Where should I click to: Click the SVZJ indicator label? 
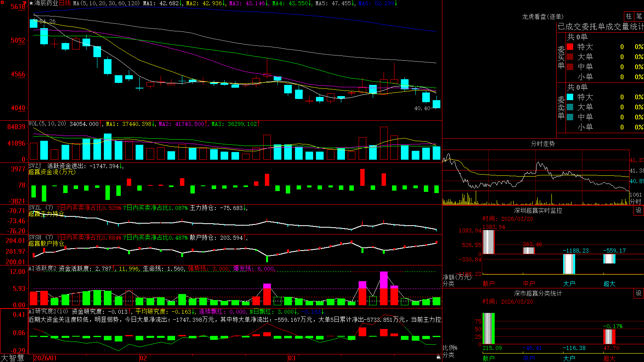click(x=35, y=166)
